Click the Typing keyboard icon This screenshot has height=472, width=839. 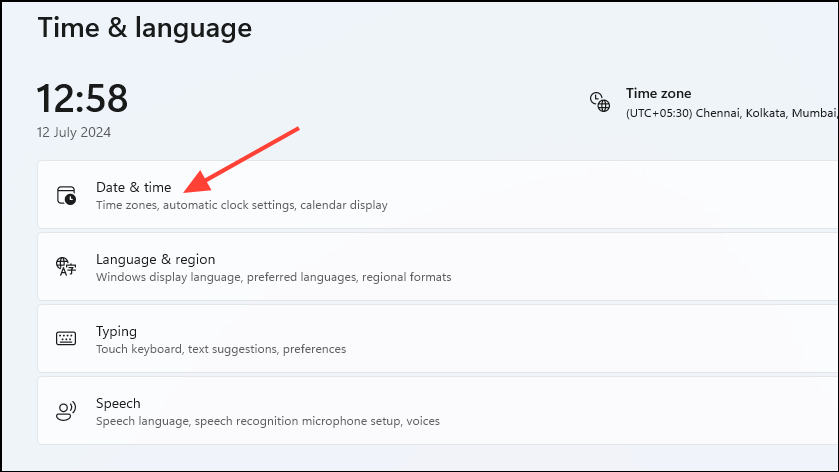66,339
